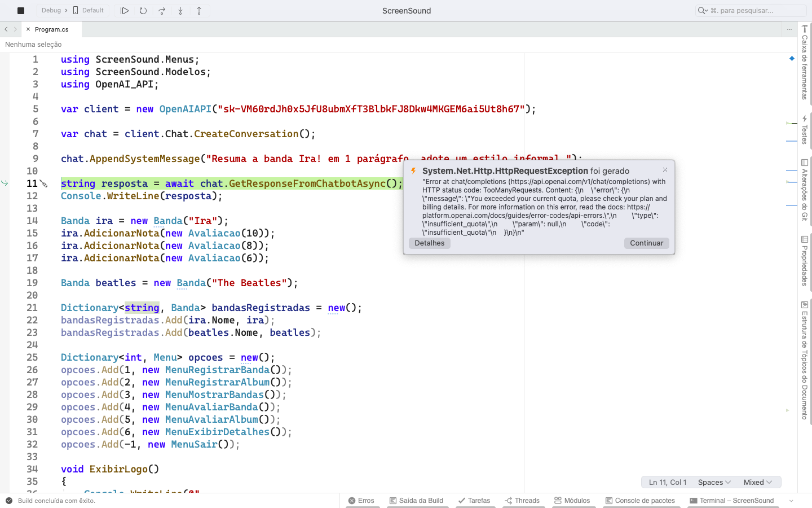Click the Step Into debug icon

[x=180, y=10]
